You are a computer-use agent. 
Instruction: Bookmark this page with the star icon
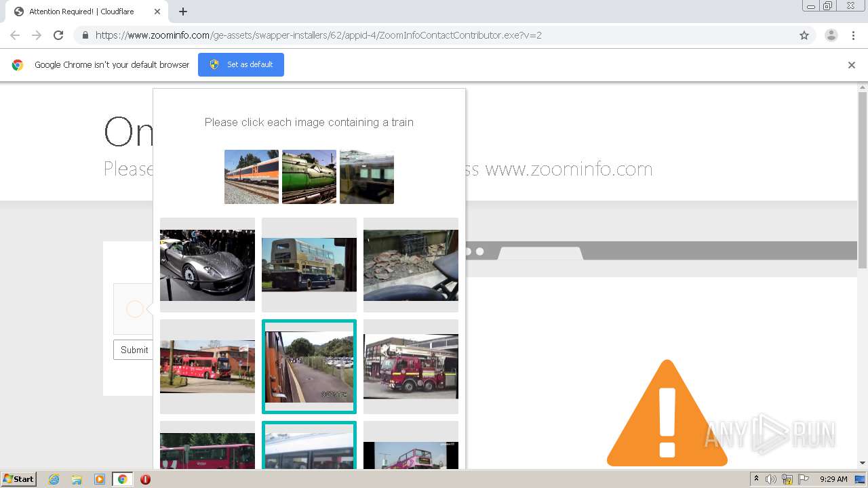click(x=804, y=35)
